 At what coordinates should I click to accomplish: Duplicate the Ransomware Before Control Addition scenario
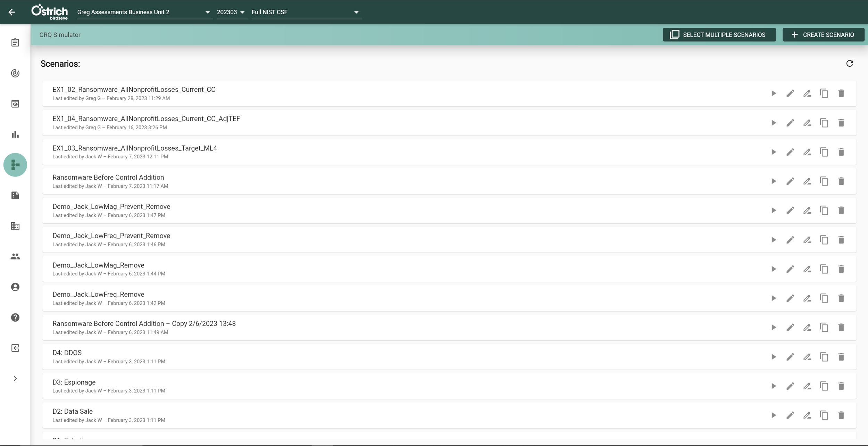click(x=824, y=181)
